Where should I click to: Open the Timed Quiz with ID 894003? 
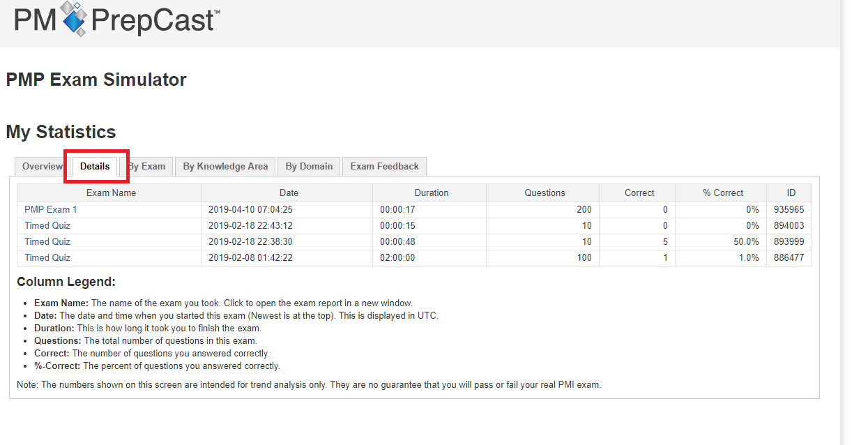(x=47, y=226)
